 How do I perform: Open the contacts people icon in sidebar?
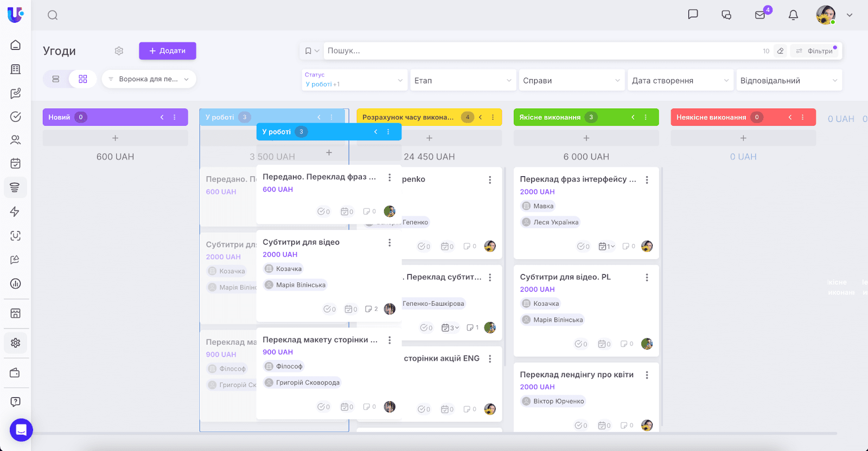(15, 140)
